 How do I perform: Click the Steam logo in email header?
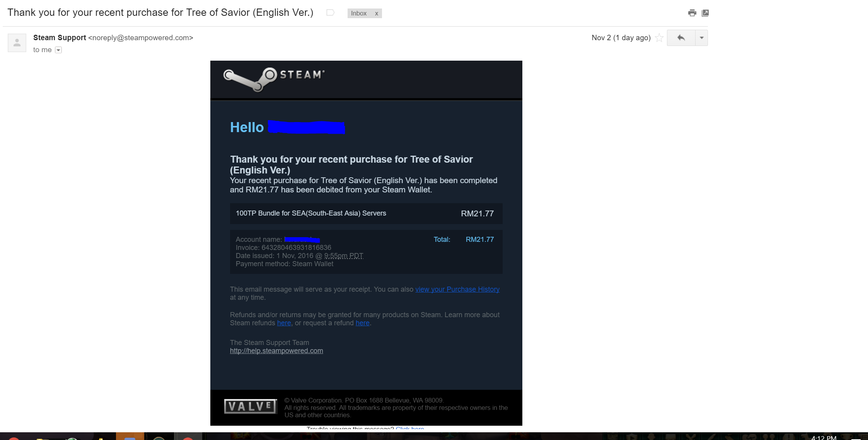click(274, 79)
